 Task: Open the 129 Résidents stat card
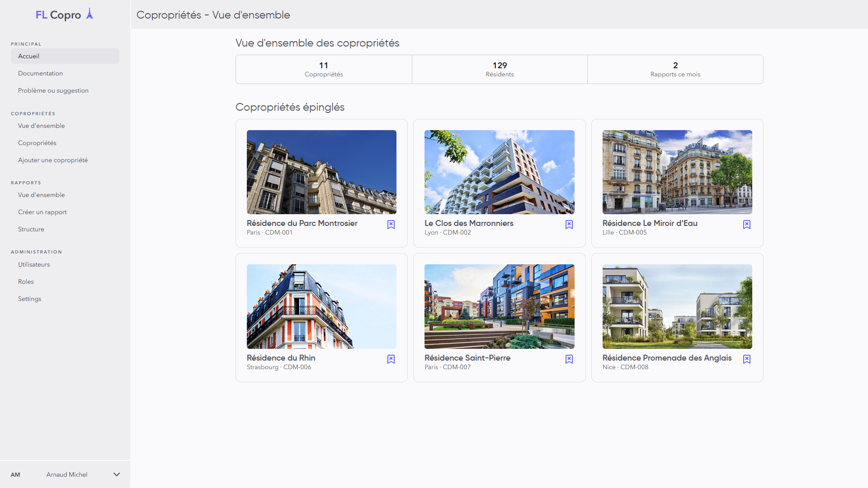(500, 69)
